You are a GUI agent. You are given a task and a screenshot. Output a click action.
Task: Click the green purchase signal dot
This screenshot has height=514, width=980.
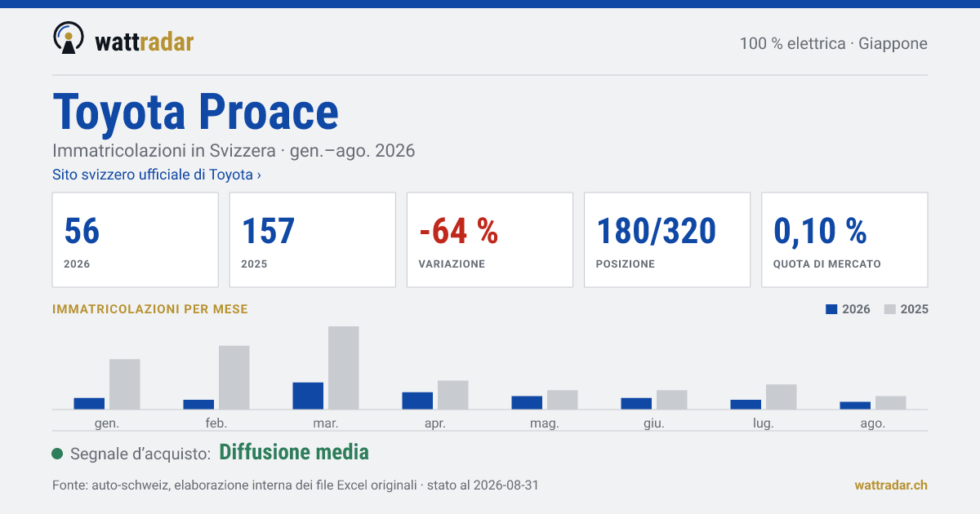tap(57, 454)
